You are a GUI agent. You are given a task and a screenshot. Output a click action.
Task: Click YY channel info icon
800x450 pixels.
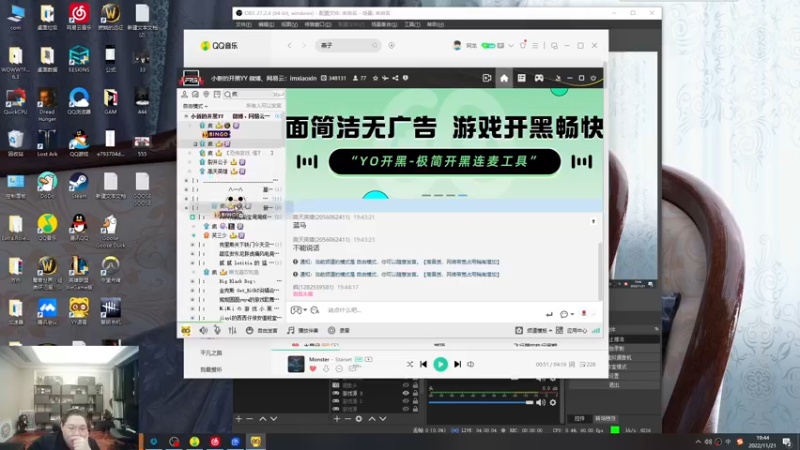(x=406, y=78)
